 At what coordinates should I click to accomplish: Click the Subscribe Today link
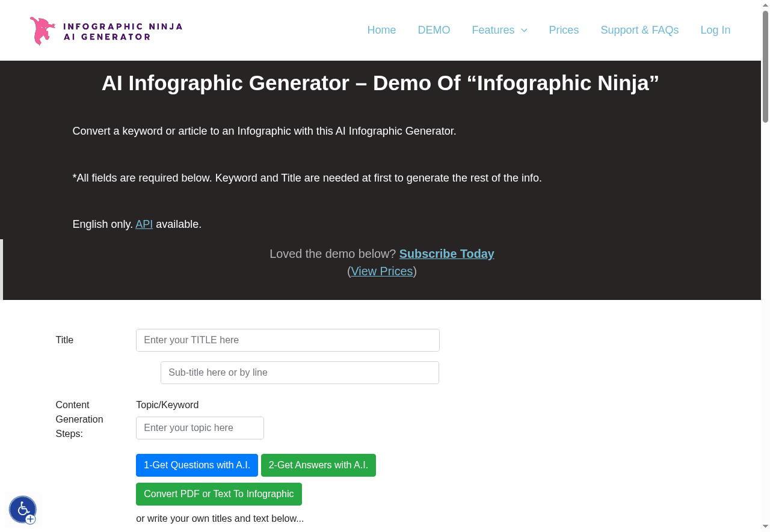click(446, 254)
